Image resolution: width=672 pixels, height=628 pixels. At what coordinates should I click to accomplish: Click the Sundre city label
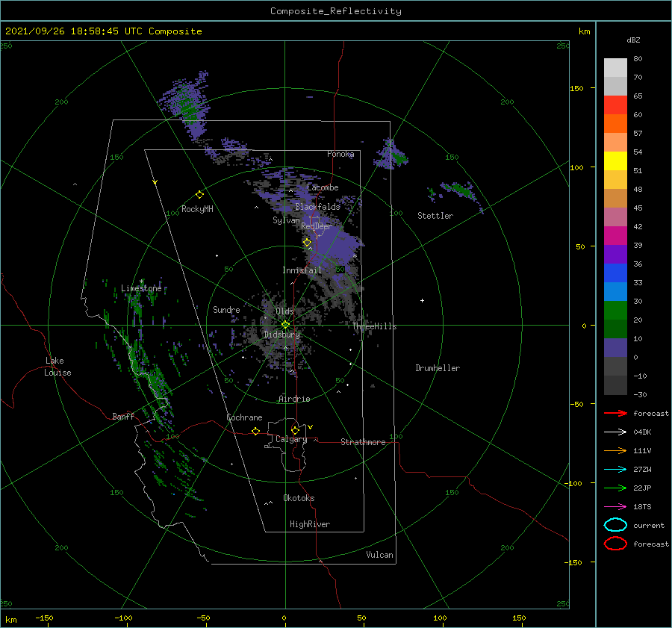[226, 310]
